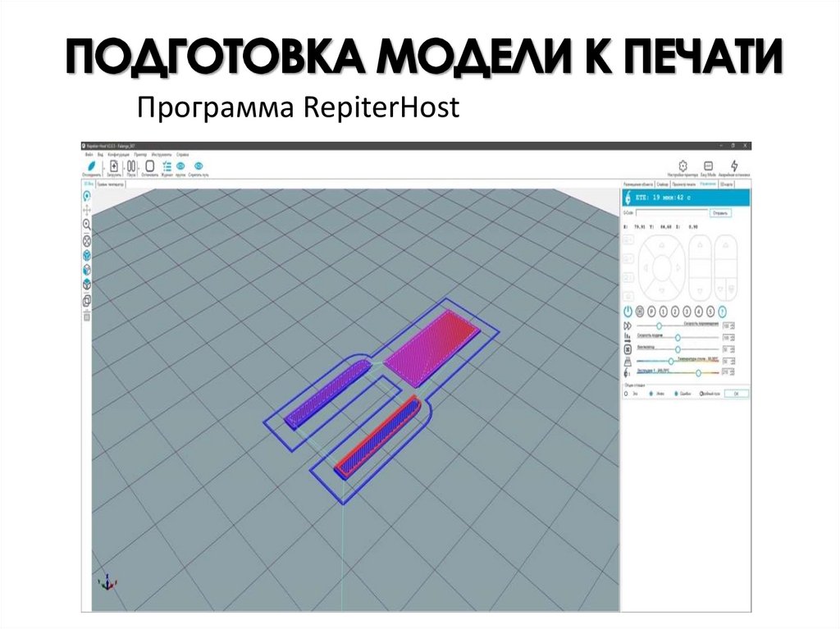Click the P park button

[x=651, y=312]
